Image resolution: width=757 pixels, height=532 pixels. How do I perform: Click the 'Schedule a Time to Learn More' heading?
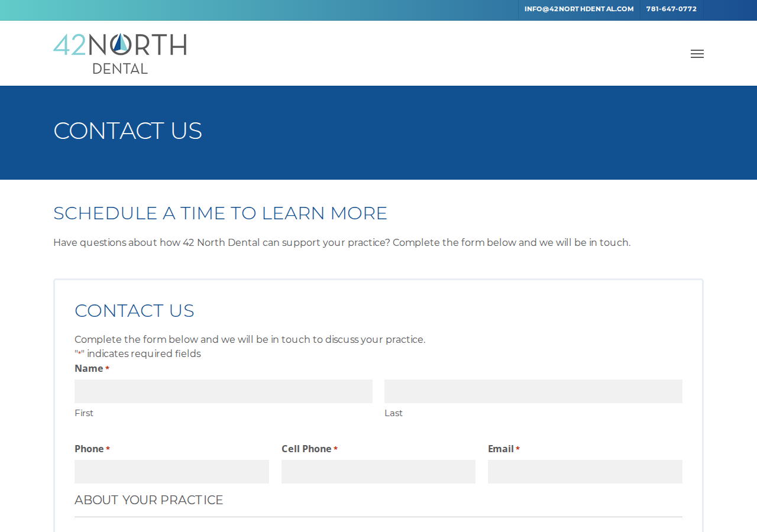point(221,213)
